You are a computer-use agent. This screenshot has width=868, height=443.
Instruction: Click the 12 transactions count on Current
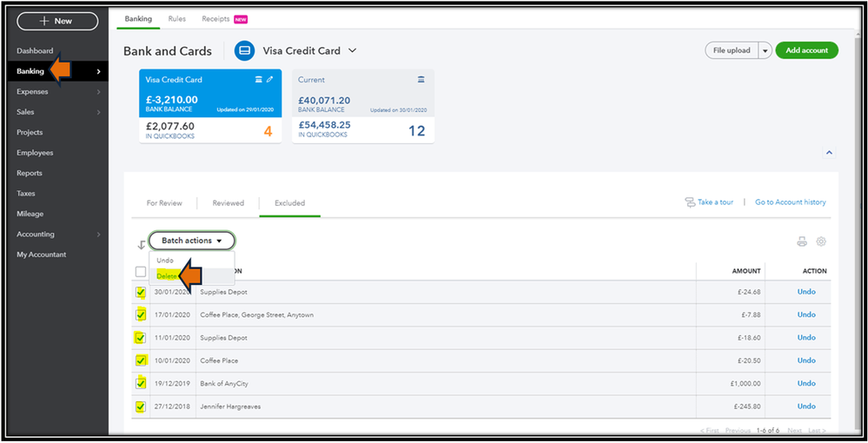[x=417, y=131]
